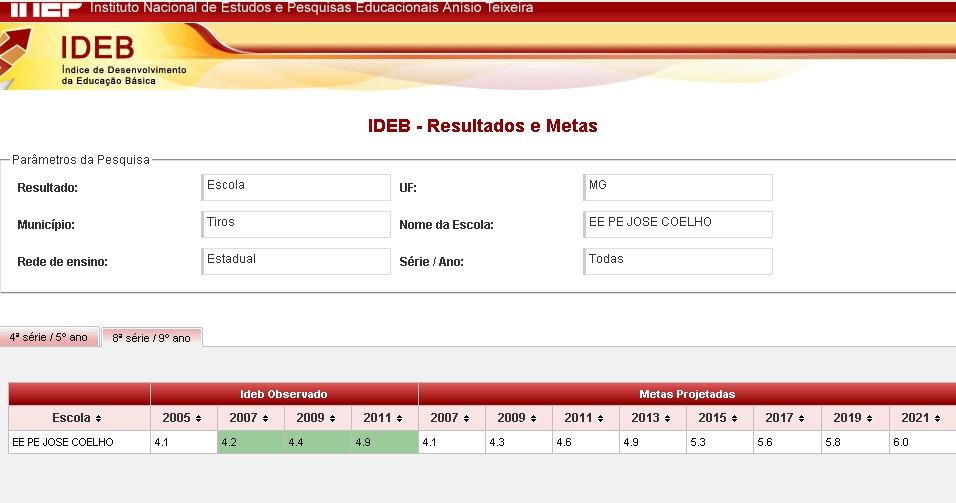Click the IDEB - Resultados e Metas title
956x503 pixels.
coord(482,126)
